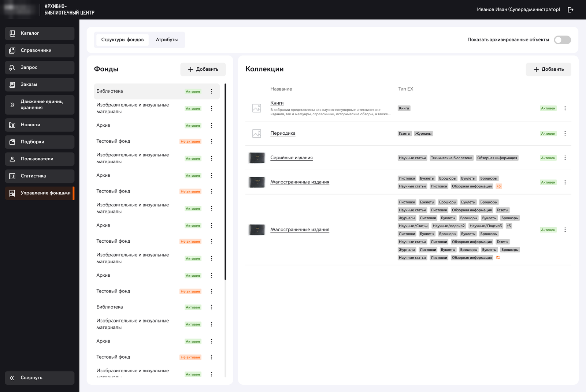Expand the grey +3 tags badge
586x392 pixels.
pos(509,226)
